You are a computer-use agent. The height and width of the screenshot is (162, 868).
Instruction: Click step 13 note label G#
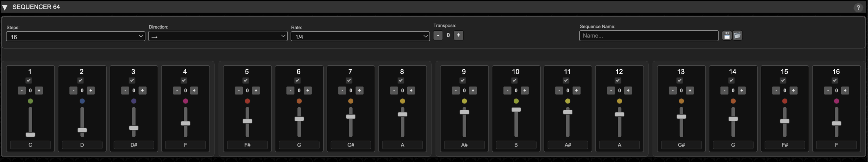682,145
